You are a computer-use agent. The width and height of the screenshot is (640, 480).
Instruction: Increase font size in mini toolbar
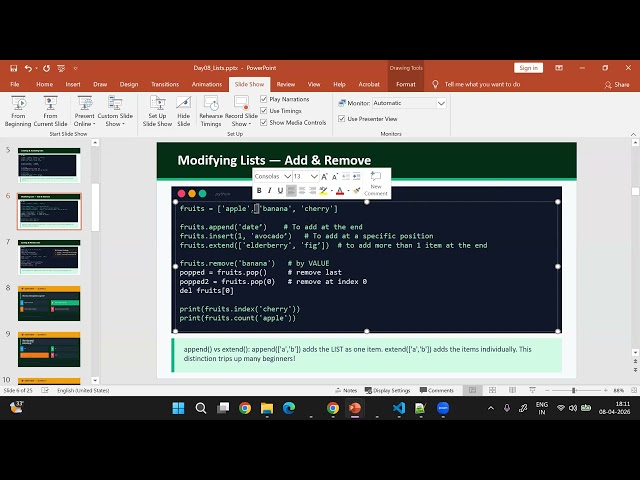(324, 177)
